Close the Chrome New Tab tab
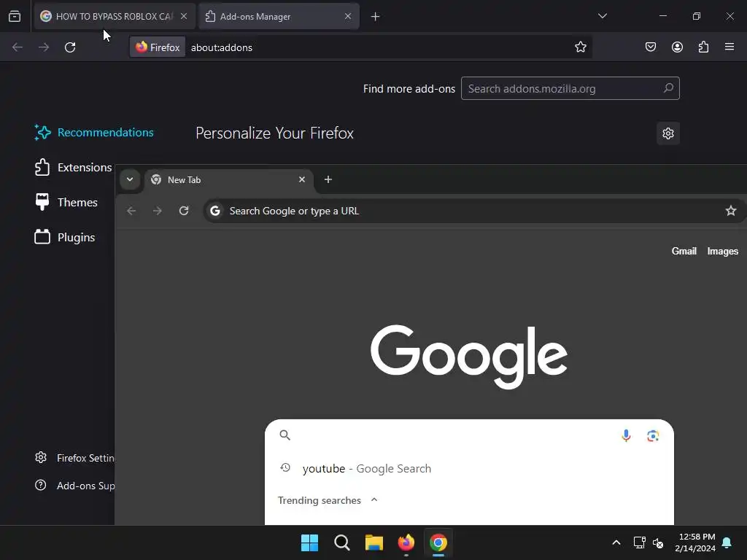The width and height of the screenshot is (747, 560). [301, 179]
